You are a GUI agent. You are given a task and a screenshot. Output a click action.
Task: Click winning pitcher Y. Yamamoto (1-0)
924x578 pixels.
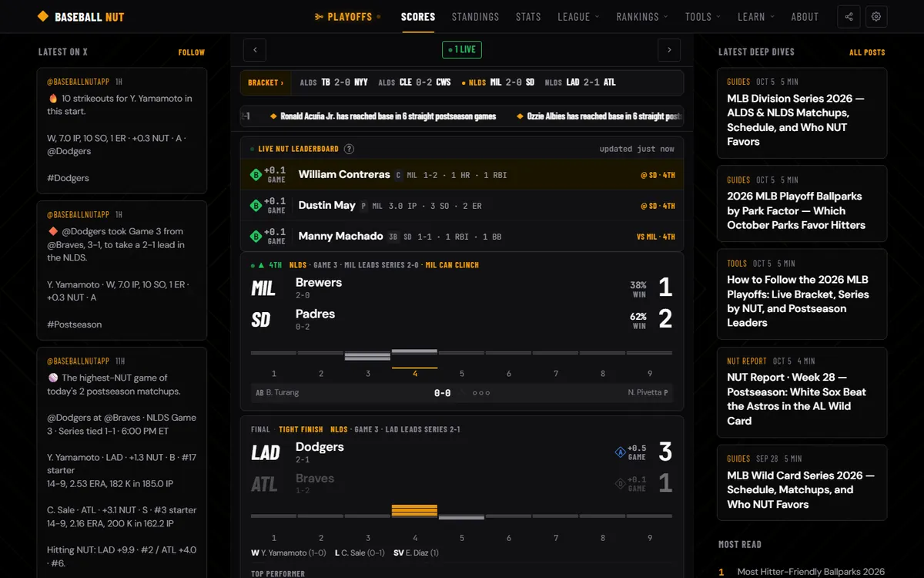pyautogui.click(x=289, y=553)
